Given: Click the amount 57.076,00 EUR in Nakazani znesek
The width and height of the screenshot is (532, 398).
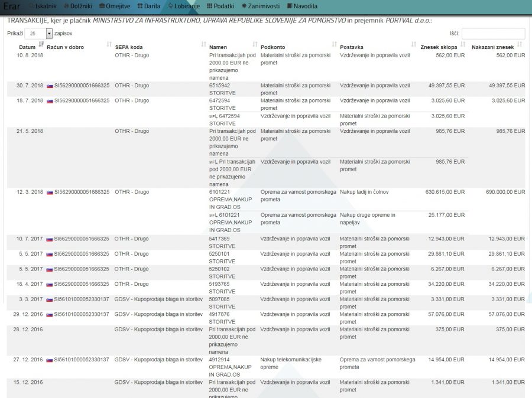Looking at the screenshot, I should tap(507, 314).
